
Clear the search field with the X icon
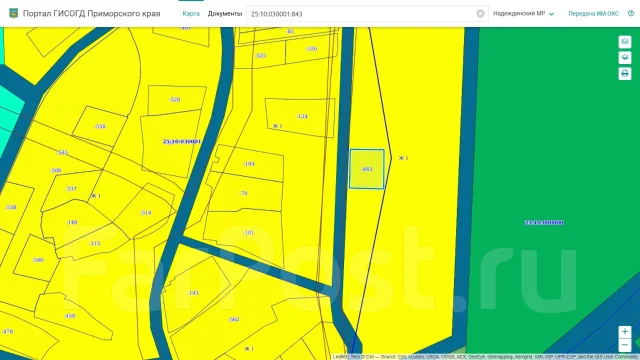click(x=480, y=14)
